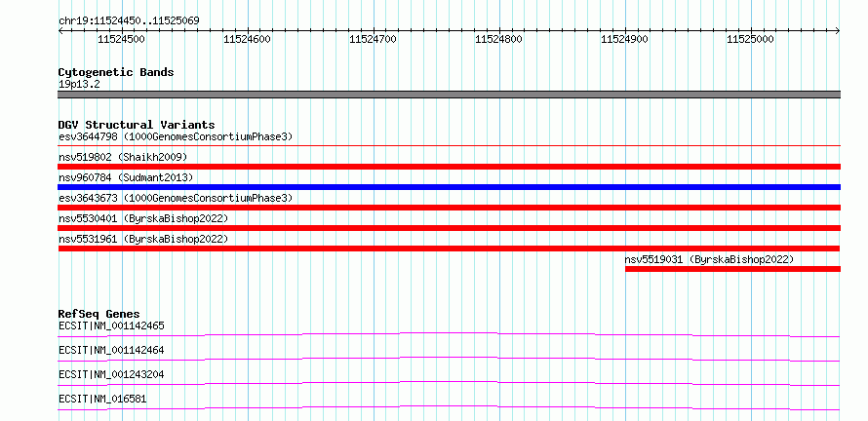Click the Cytogenetic Bands track title
The image size is (868, 421).
point(116,72)
